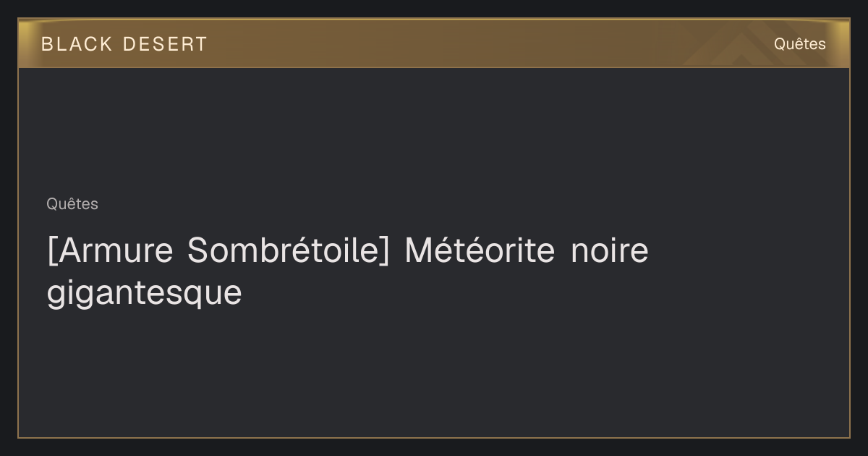Click the word DESERT in the logo
868x456 pixels.
tap(165, 43)
